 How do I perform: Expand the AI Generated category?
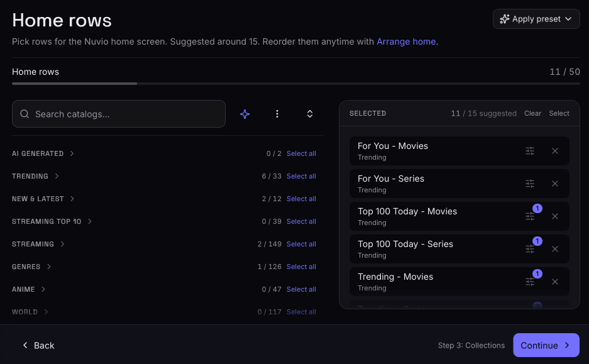point(43,153)
